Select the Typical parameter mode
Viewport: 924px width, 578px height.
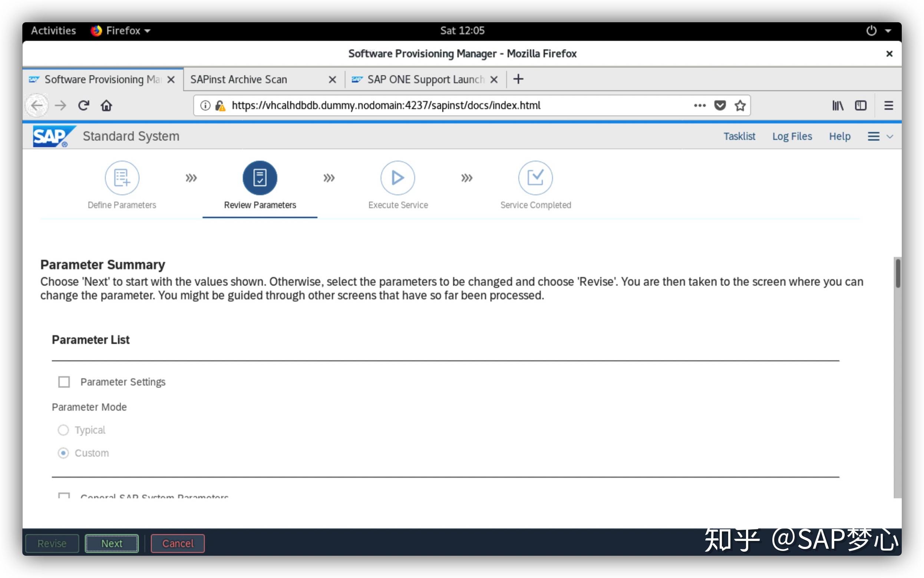(63, 430)
